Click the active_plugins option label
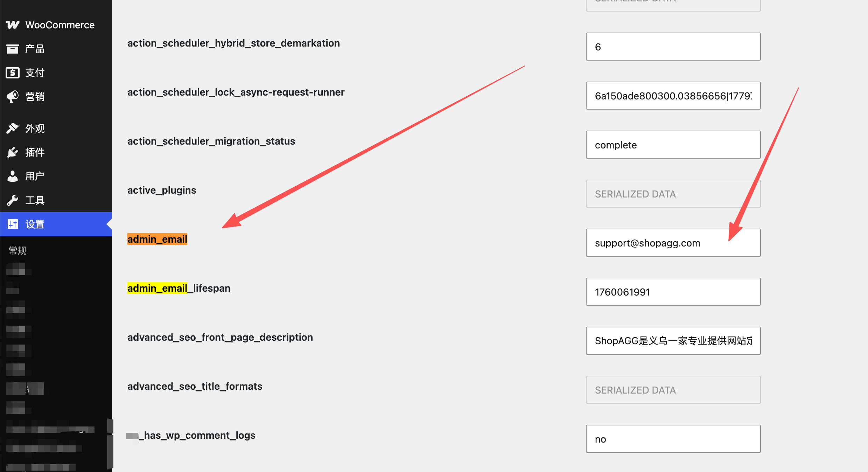This screenshot has height=472, width=868. coord(162,190)
